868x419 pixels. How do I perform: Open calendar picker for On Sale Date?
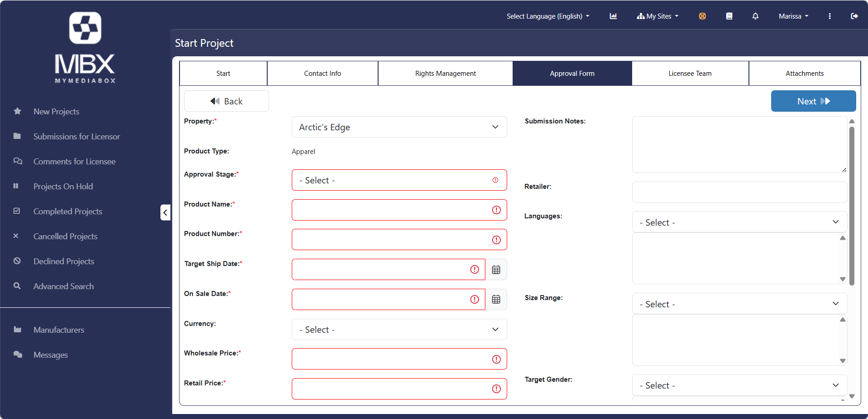click(x=496, y=300)
